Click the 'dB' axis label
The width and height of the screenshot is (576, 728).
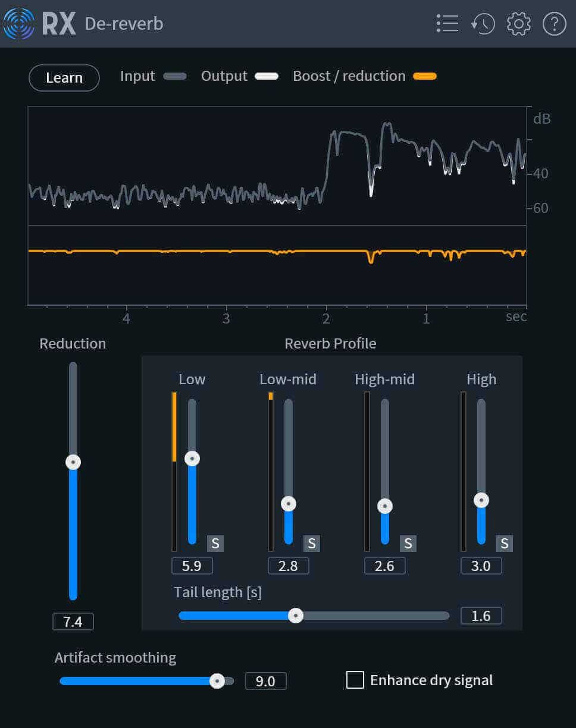(x=541, y=118)
